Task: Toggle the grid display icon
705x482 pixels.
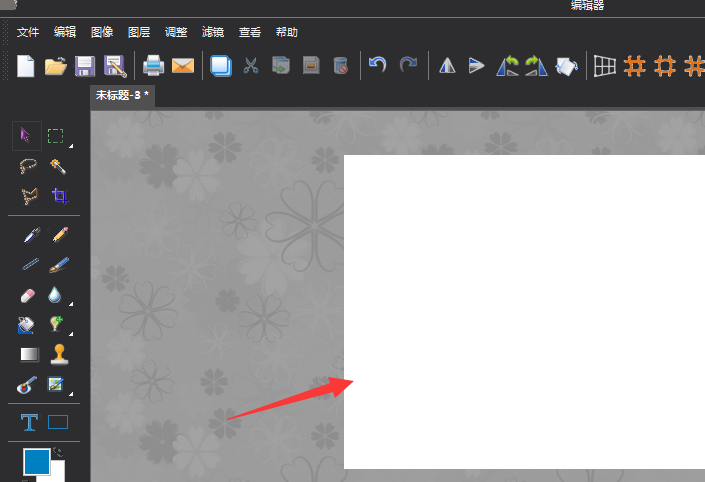Action: tap(605, 66)
